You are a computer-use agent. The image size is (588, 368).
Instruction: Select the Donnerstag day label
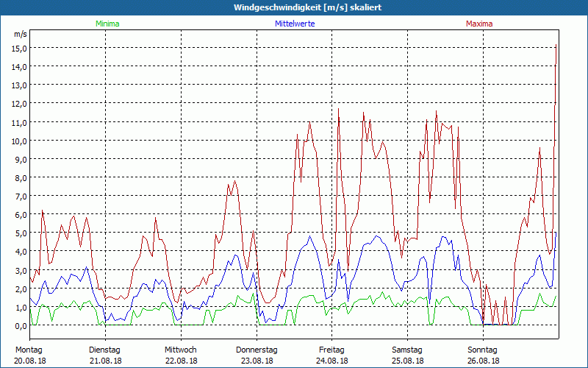click(257, 350)
